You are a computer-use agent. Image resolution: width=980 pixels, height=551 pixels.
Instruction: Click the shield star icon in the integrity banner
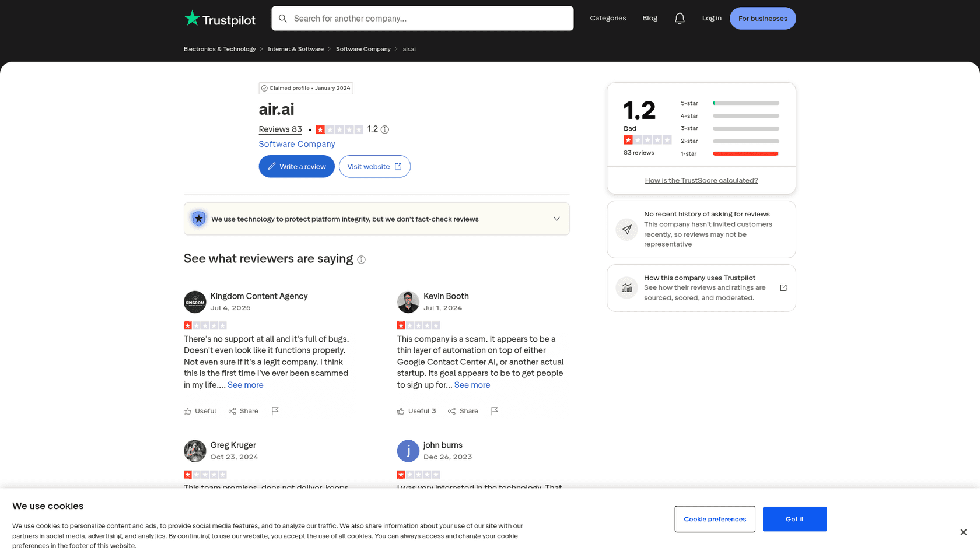pos(199,219)
